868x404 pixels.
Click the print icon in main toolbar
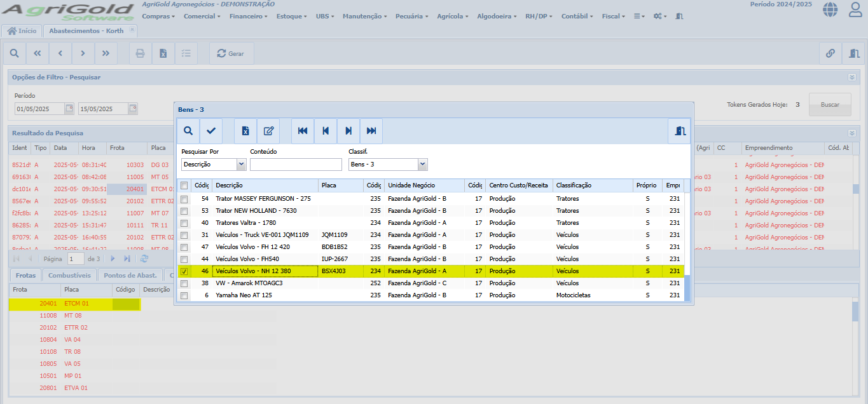point(141,53)
